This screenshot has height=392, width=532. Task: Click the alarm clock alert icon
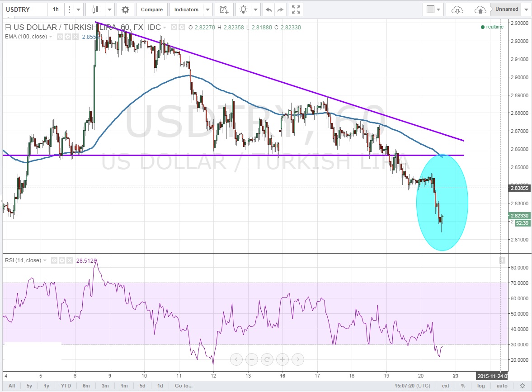tap(223, 9)
